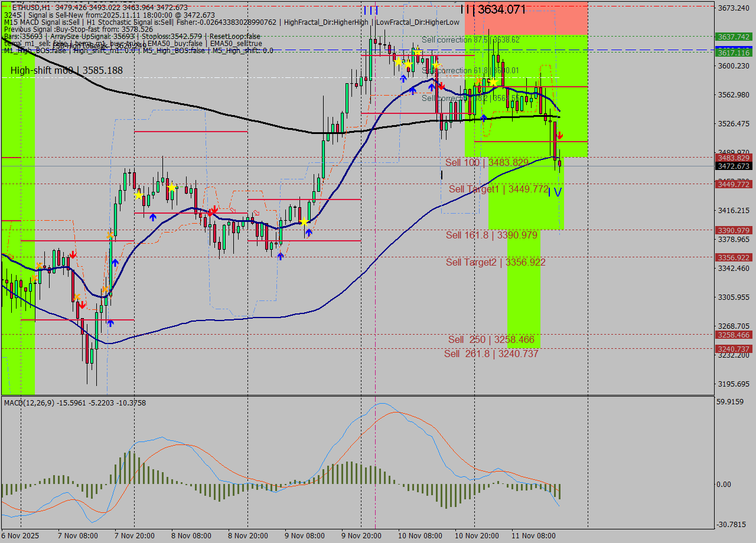Select the Sell Target1 | 3449.772 label
The image size is (756, 543).
[x=498, y=189]
